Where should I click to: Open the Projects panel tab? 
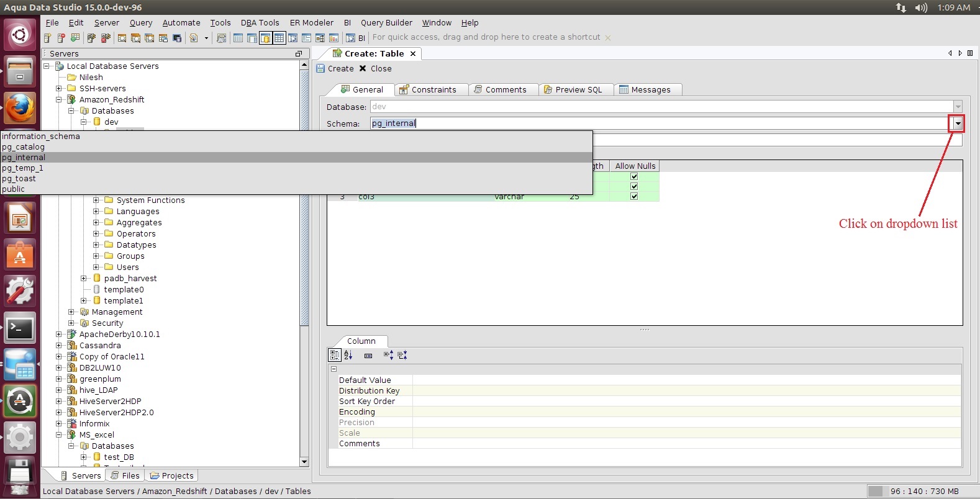pyautogui.click(x=172, y=476)
